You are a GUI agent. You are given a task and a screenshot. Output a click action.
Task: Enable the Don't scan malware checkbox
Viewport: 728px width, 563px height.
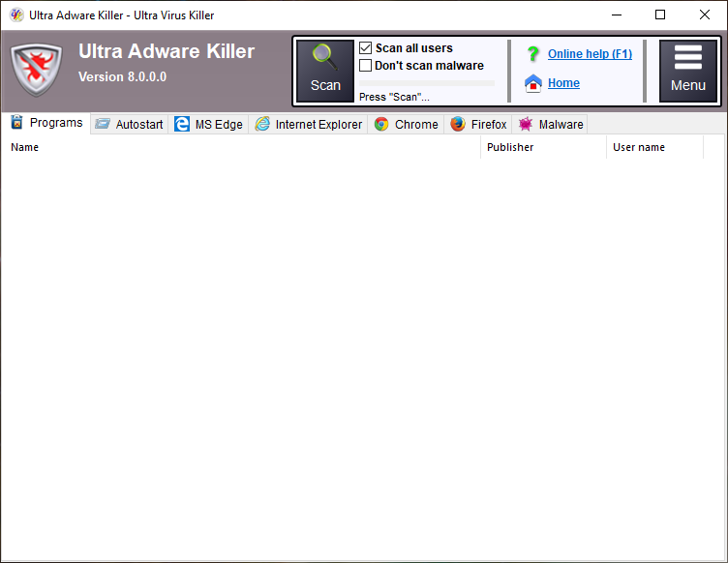[365, 66]
